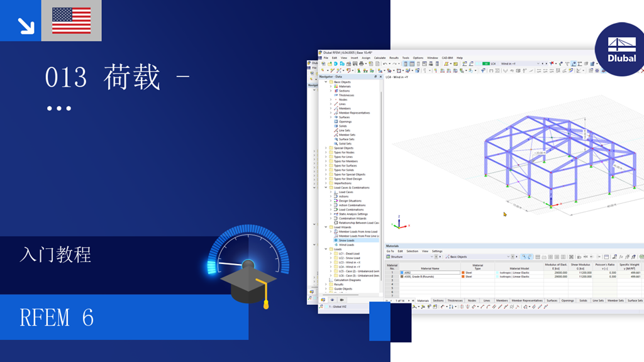Expand LC1 - Dead Load node

pyautogui.click(x=331, y=254)
